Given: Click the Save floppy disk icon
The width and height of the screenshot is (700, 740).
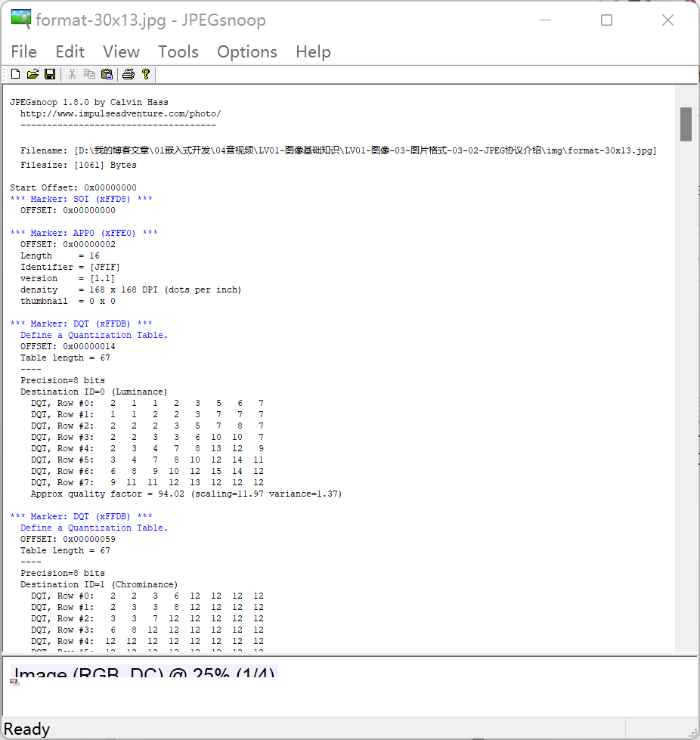Looking at the screenshot, I should [x=50, y=74].
